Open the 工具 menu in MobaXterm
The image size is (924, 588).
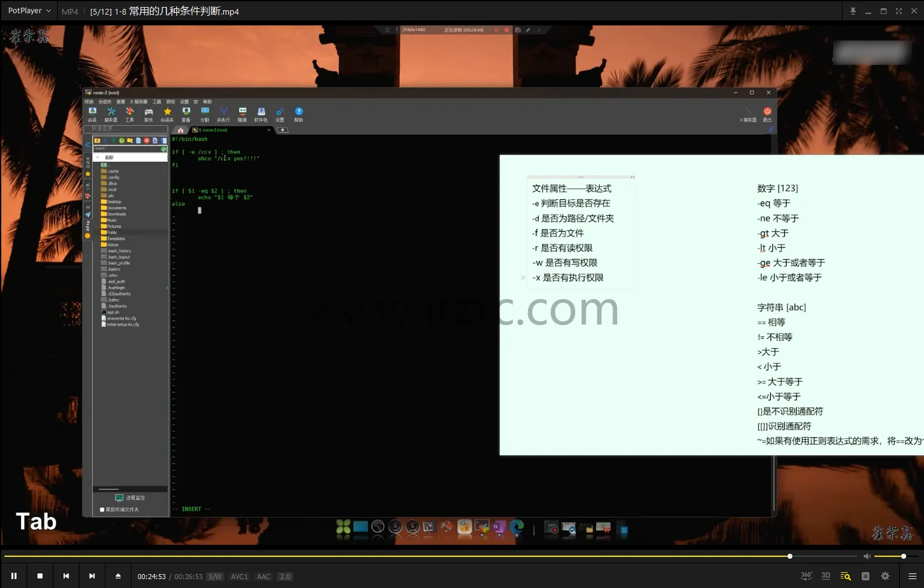coord(157,101)
